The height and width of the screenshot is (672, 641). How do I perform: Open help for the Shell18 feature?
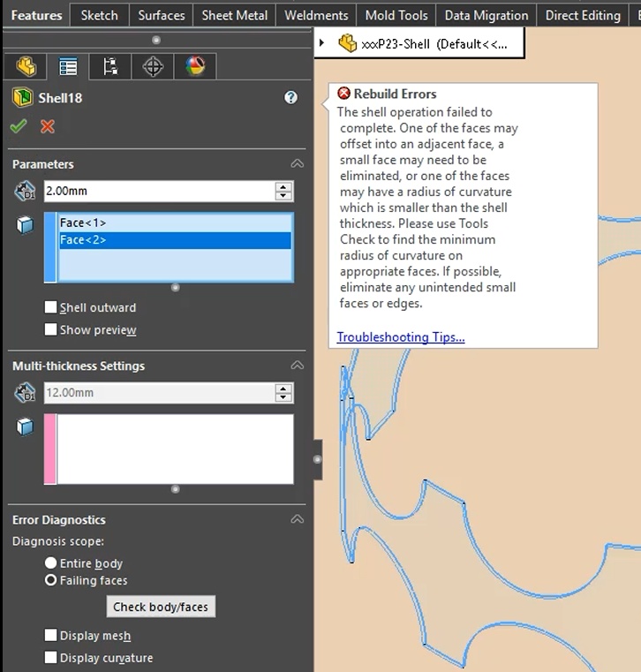pyautogui.click(x=290, y=97)
